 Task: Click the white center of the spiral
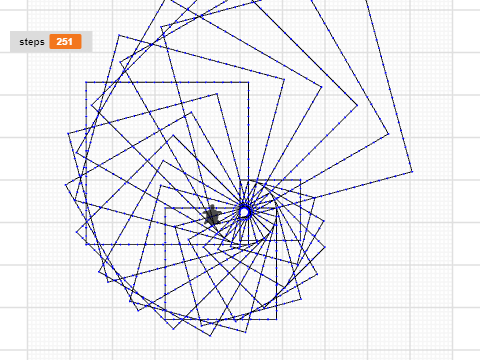pos(244,212)
